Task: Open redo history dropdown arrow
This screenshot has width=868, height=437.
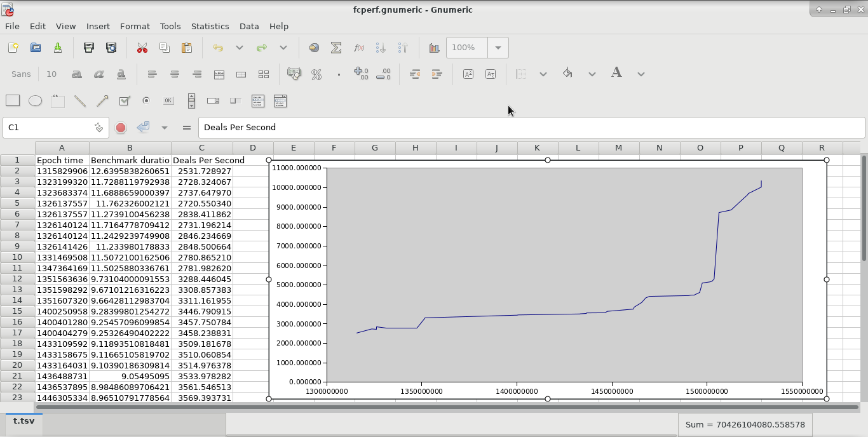Action: point(283,48)
